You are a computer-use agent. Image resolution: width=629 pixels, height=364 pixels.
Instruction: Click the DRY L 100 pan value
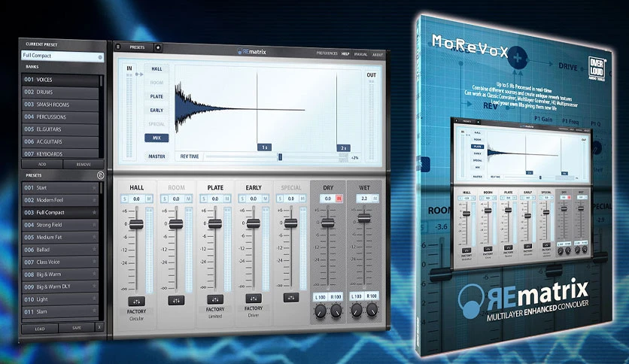point(320,297)
